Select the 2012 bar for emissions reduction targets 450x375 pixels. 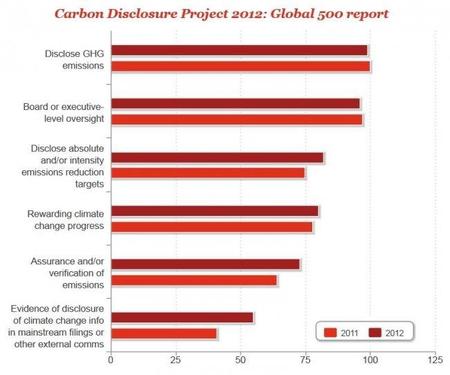click(x=217, y=158)
